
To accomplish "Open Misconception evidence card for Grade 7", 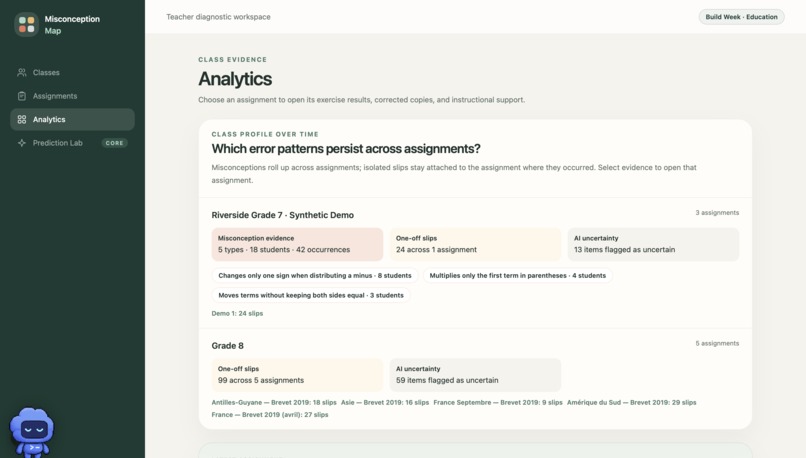I will coord(297,244).
